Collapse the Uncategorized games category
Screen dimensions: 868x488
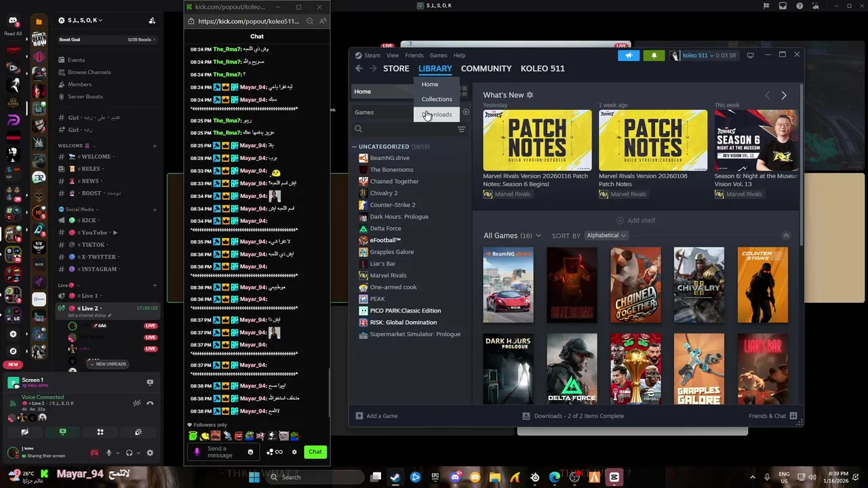354,146
